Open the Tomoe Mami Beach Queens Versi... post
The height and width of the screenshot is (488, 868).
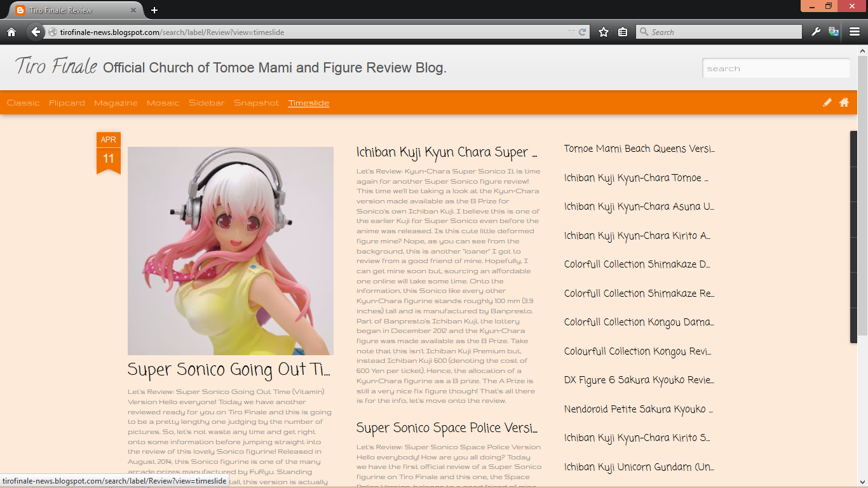coord(639,149)
